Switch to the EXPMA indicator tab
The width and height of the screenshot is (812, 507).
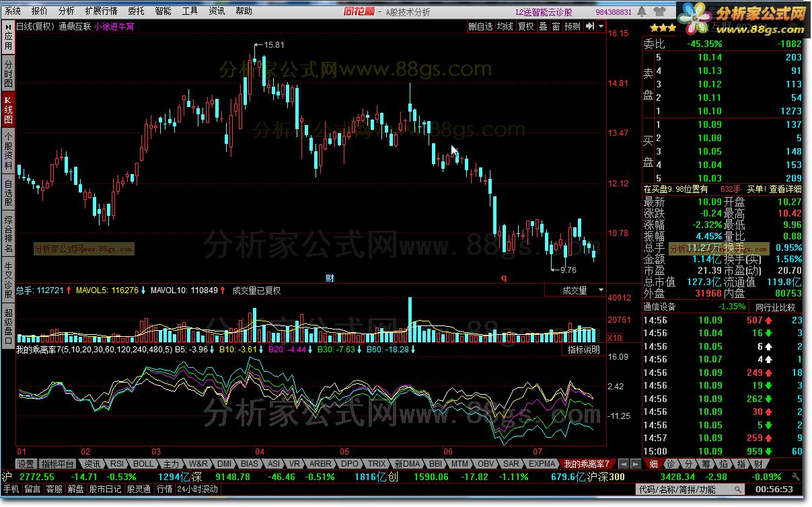tap(542, 464)
